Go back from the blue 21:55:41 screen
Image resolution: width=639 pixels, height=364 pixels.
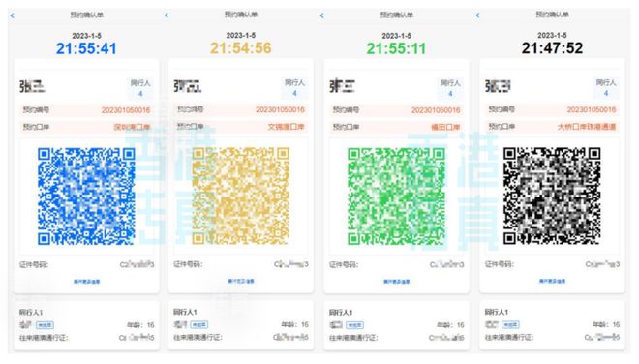[13, 15]
